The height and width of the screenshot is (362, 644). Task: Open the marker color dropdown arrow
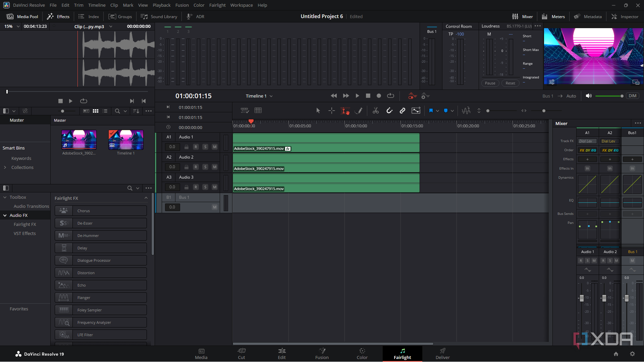pos(452,111)
